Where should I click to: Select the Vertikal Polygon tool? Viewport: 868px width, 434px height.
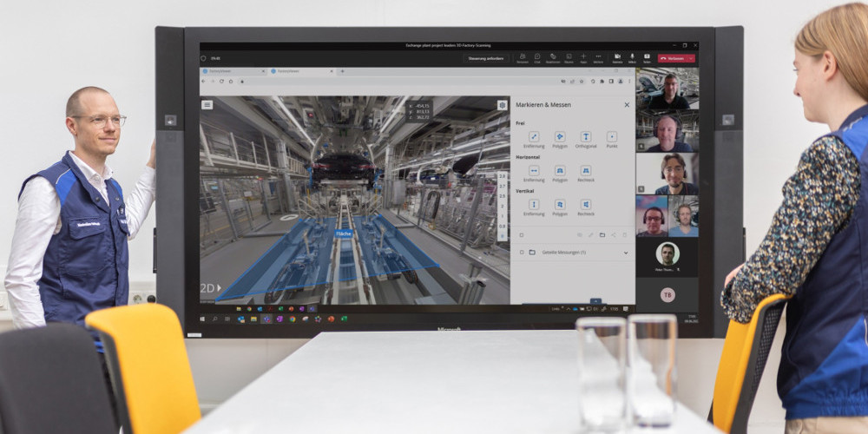pos(560,204)
